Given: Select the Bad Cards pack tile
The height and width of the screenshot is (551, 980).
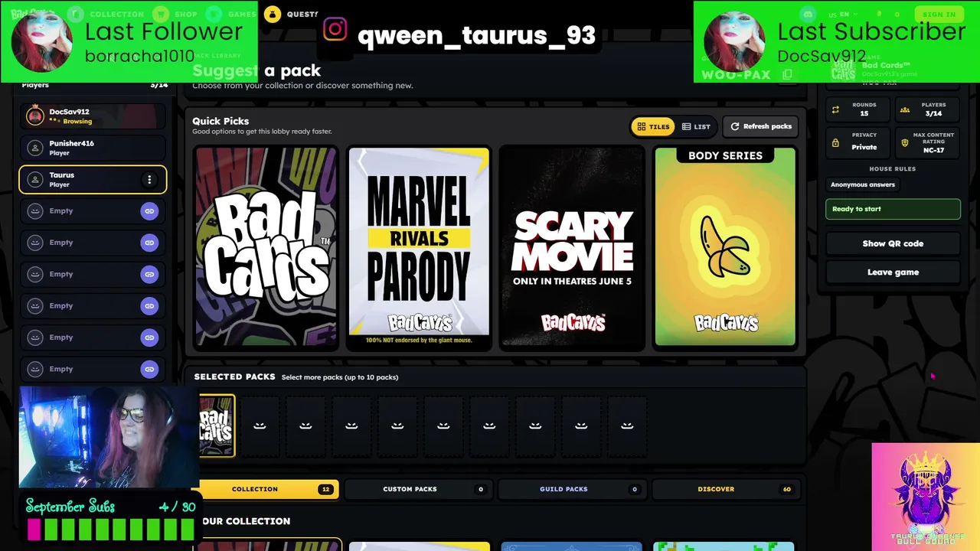Looking at the screenshot, I should coord(266,247).
